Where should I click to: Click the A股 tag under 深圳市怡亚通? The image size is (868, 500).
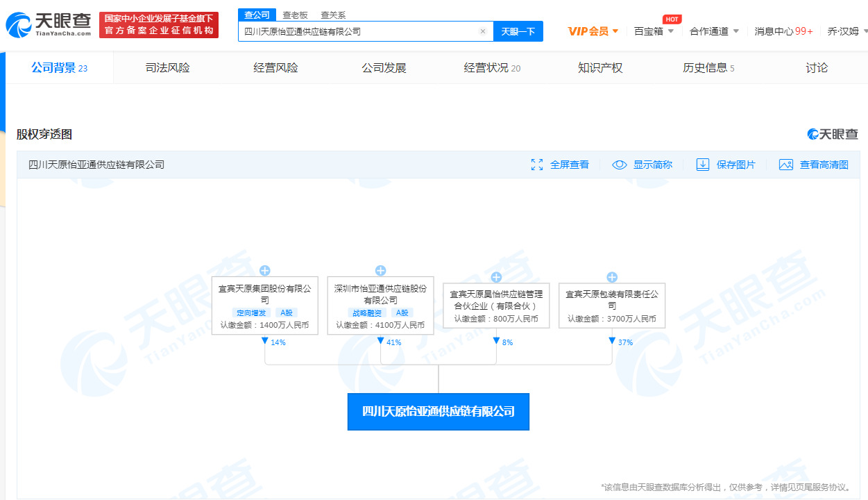402,313
